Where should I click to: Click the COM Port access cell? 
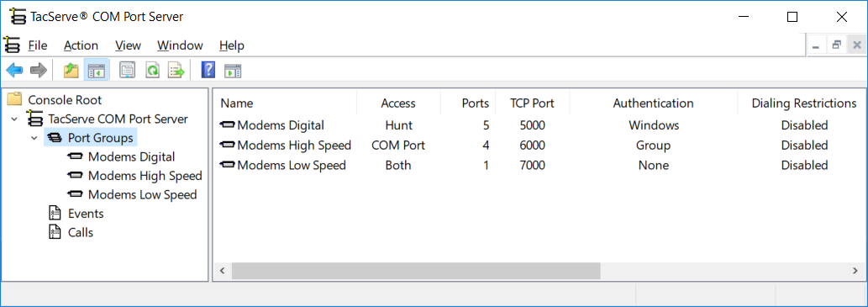(398, 146)
